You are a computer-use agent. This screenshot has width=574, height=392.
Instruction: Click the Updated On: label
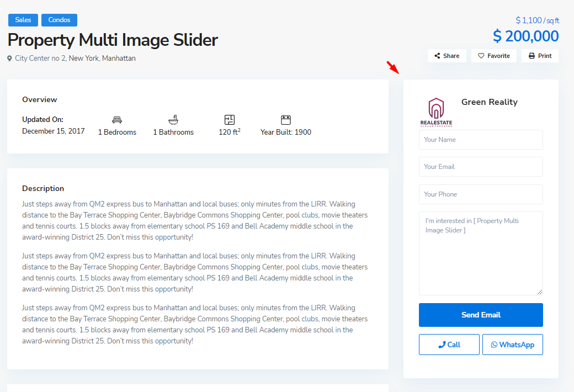click(43, 119)
